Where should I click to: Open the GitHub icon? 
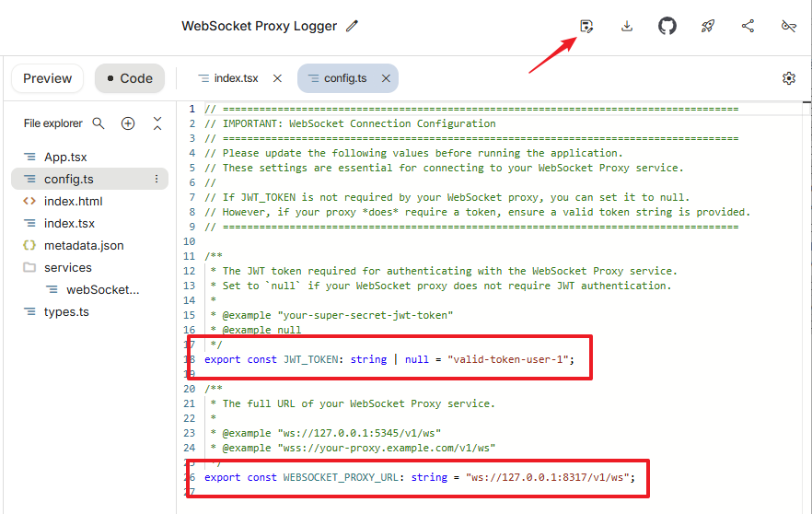[667, 27]
